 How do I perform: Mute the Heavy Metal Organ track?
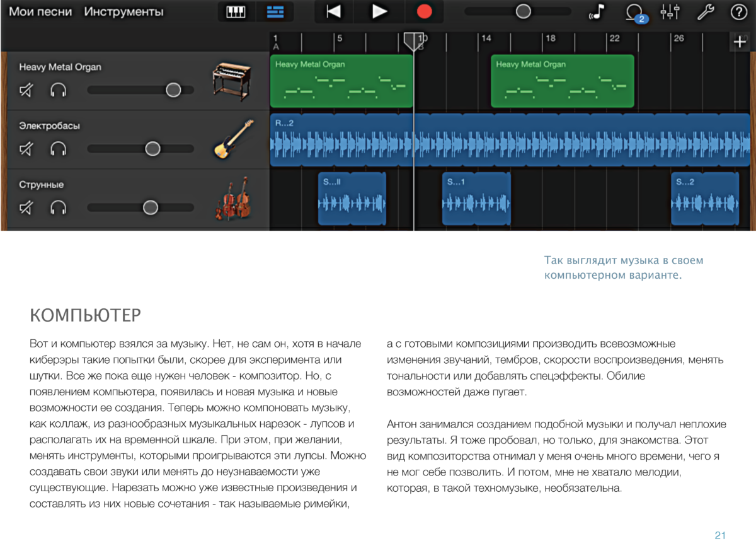25,90
